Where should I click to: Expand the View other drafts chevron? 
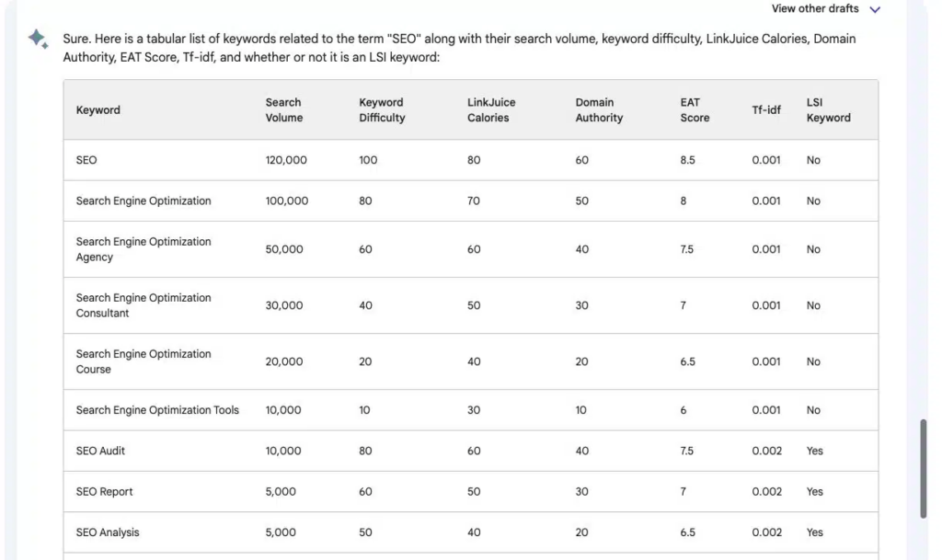875,9
